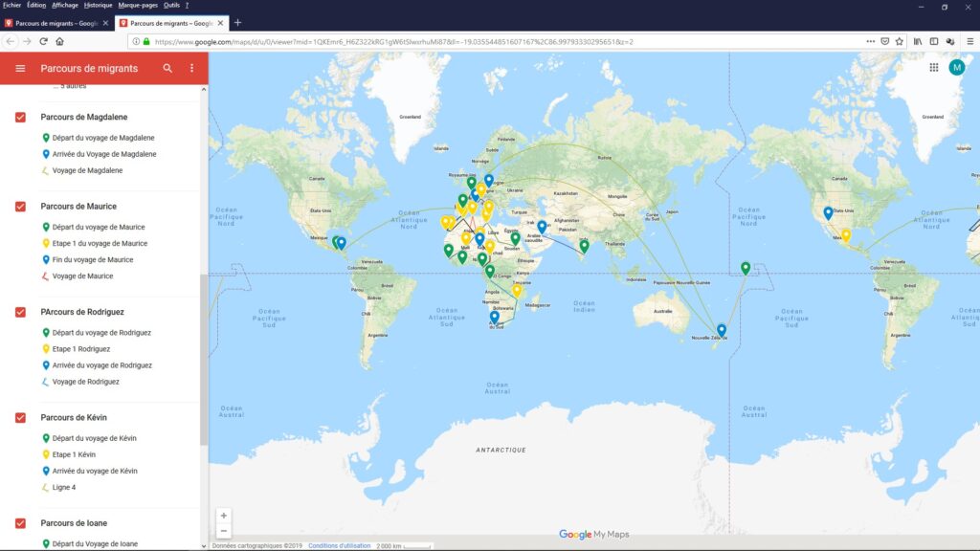Open the Google apps grid
This screenshot has width=980, height=551.
933,68
